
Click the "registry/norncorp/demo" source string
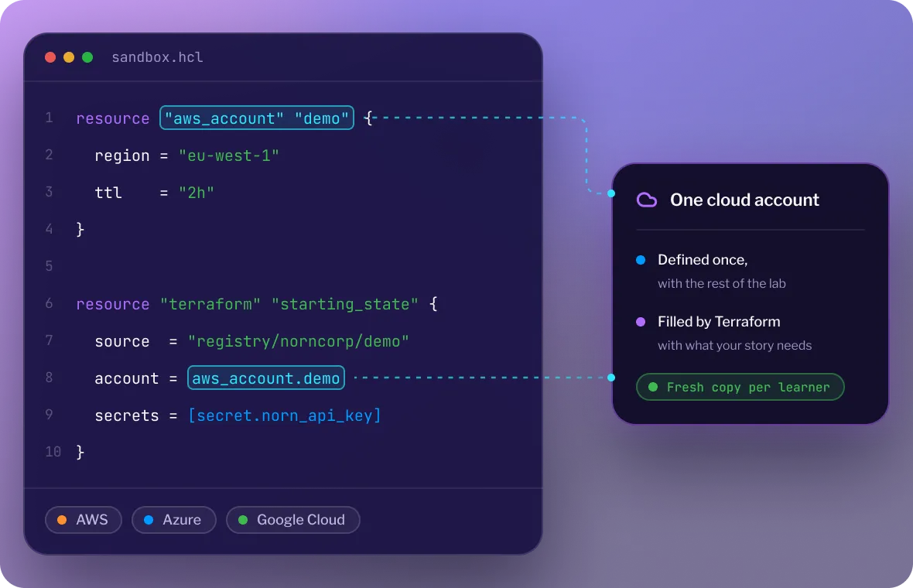click(298, 341)
